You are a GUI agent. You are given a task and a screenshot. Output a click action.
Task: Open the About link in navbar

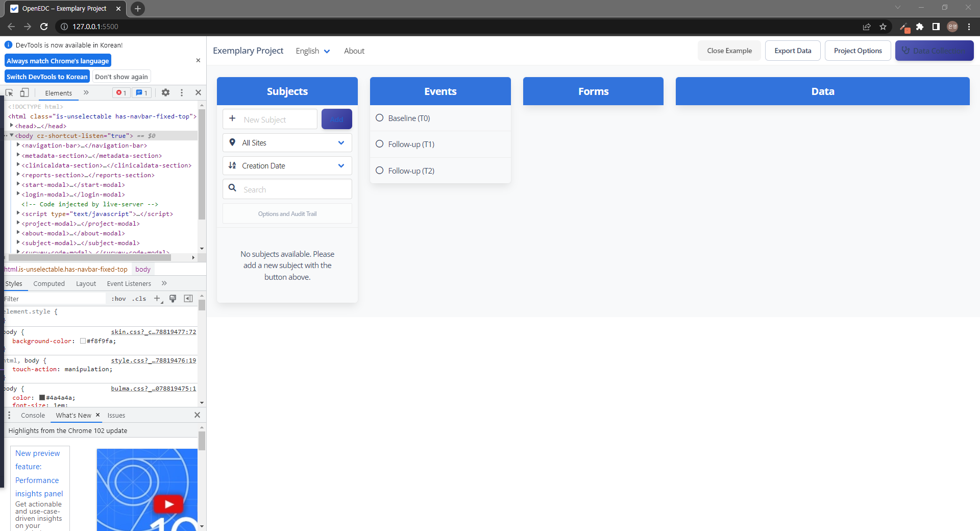click(354, 51)
